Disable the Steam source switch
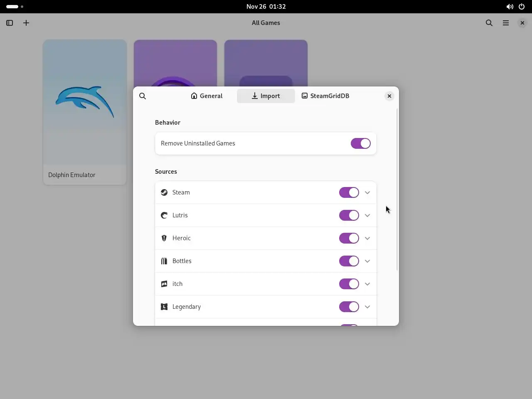Viewport: 532px width, 399px height. (349, 192)
